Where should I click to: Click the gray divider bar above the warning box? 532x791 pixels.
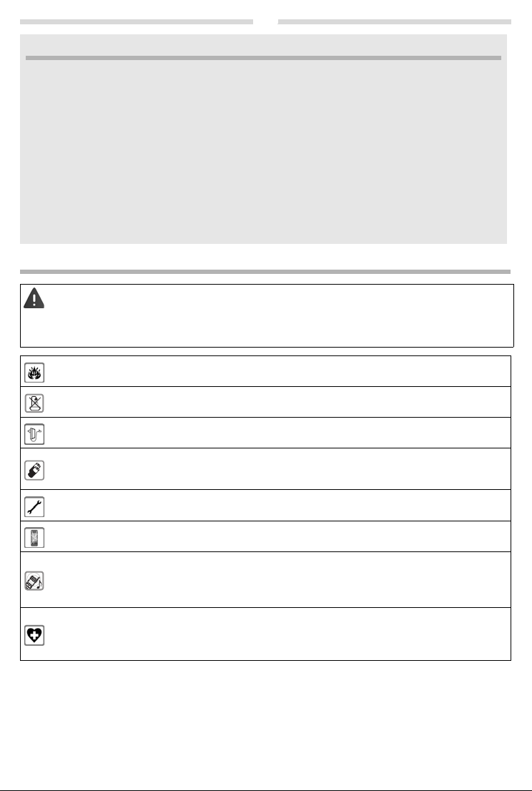pyautogui.click(x=265, y=271)
